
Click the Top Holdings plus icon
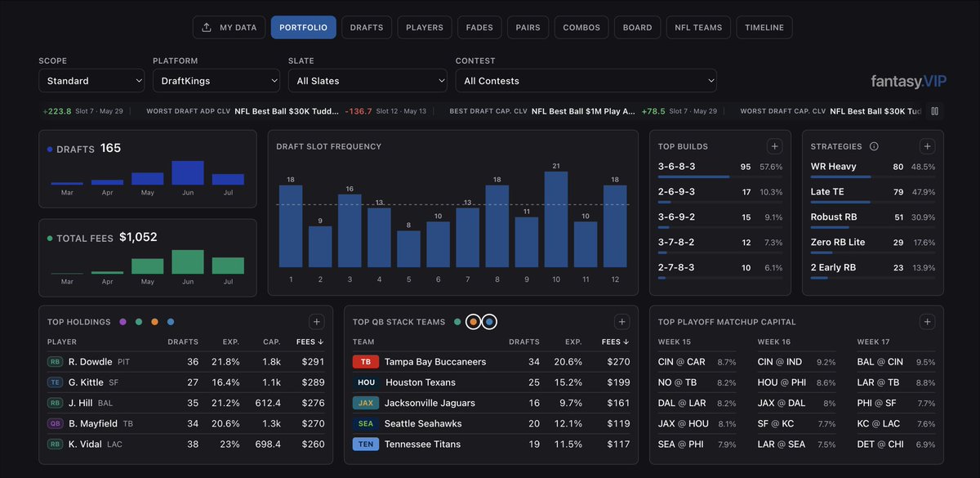317,322
